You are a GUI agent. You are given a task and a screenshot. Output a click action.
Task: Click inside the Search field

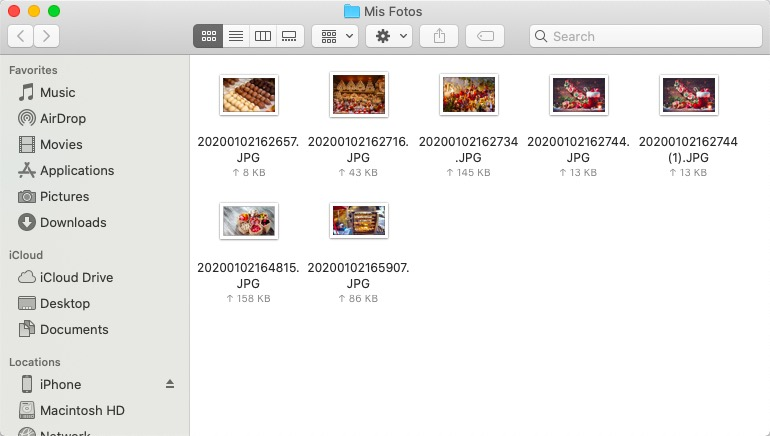click(x=645, y=36)
